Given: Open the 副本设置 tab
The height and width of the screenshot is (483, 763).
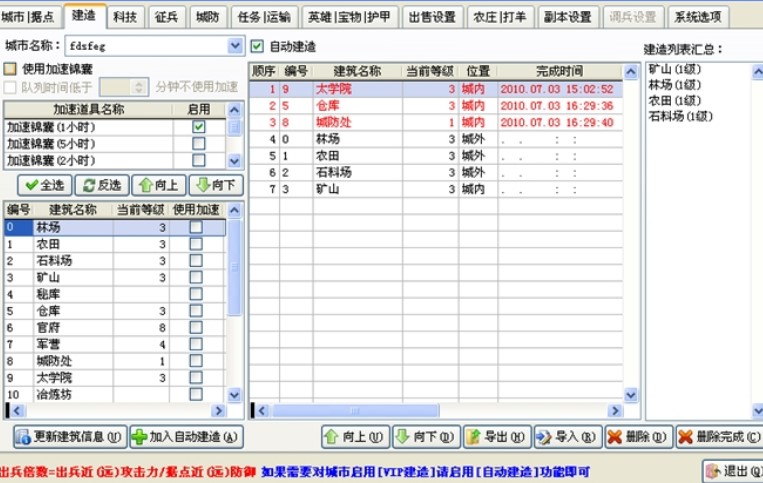Looking at the screenshot, I should click(568, 17).
